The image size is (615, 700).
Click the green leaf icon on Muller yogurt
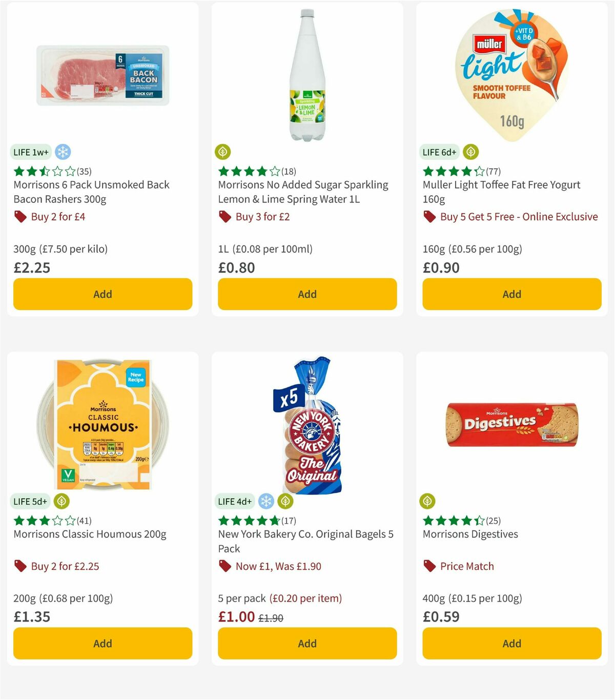click(471, 152)
